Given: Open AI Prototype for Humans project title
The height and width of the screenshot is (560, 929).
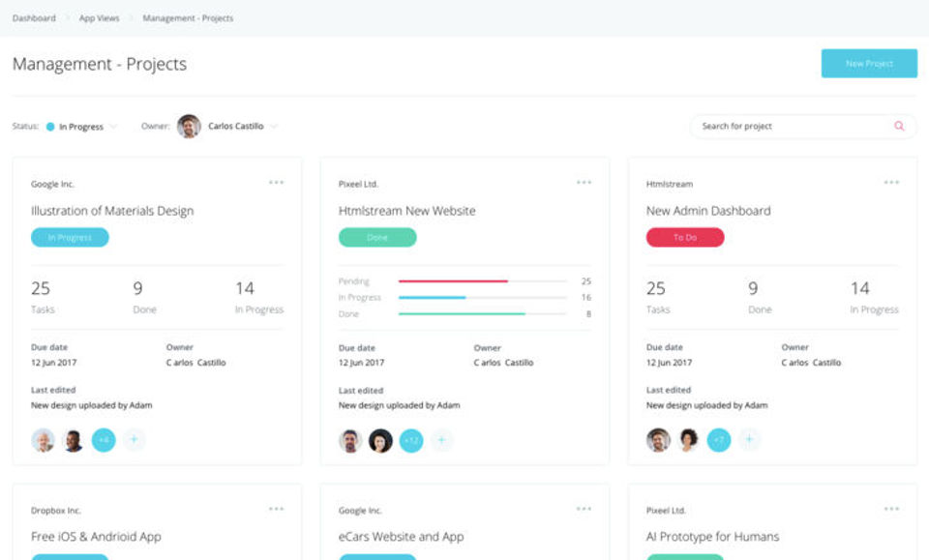Looking at the screenshot, I should click(x=713, y=537).
